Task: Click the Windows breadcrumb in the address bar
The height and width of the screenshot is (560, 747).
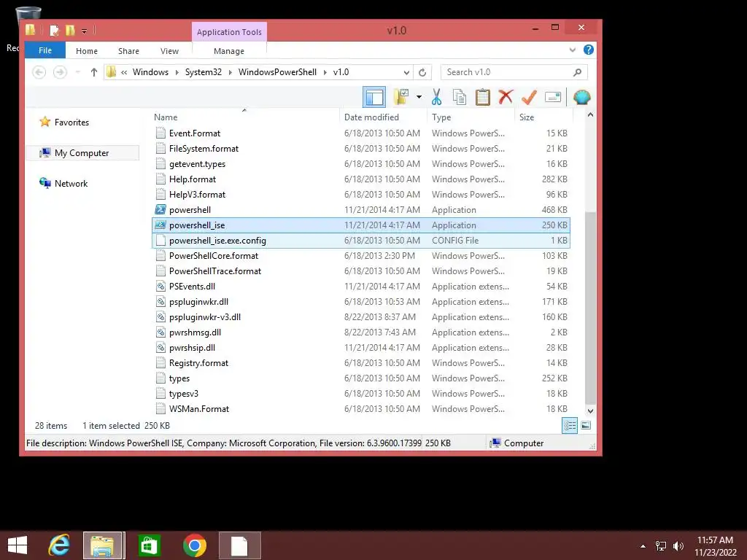Action: (x=150, y=72)
